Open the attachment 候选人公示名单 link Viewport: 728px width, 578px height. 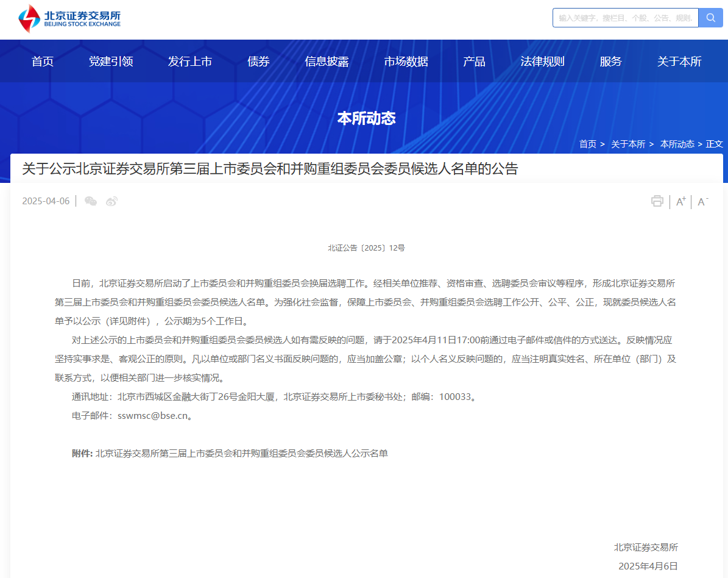point(241,454)
